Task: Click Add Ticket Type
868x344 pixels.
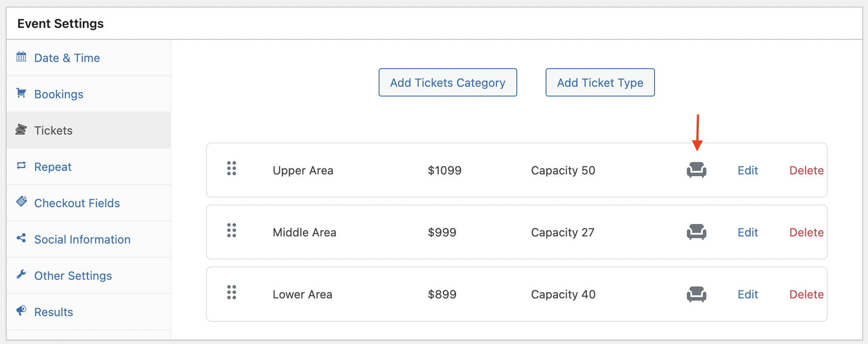Action: [600, 82]
